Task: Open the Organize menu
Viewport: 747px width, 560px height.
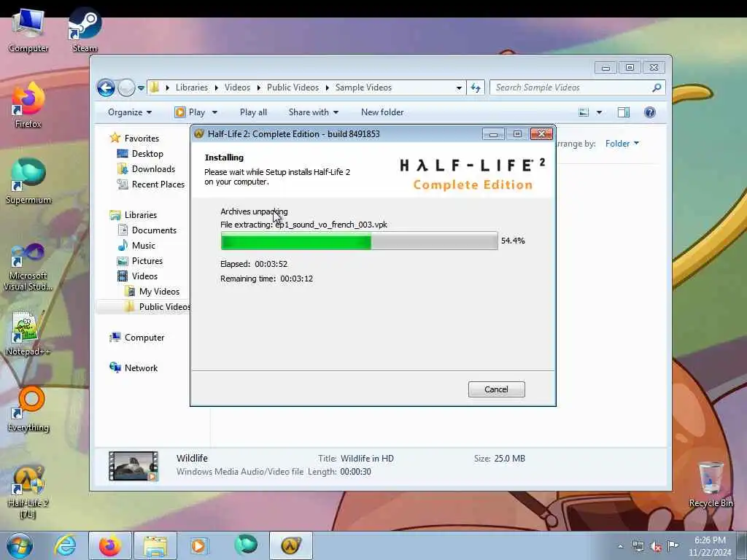Action: [130, 112]
